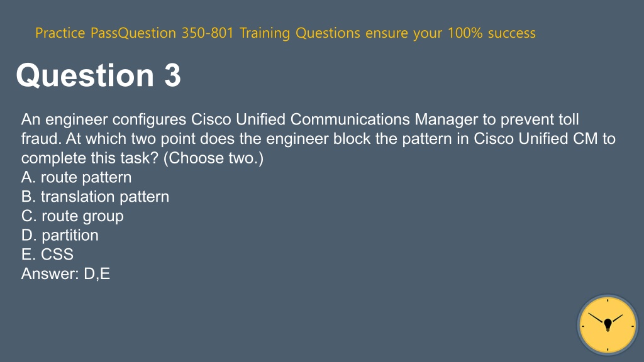Image resolution: width=644 pixels, height=362 pixels.
Task: Click the number 3 in the heading
Action: pyautogui.click(x=172, y=75)
